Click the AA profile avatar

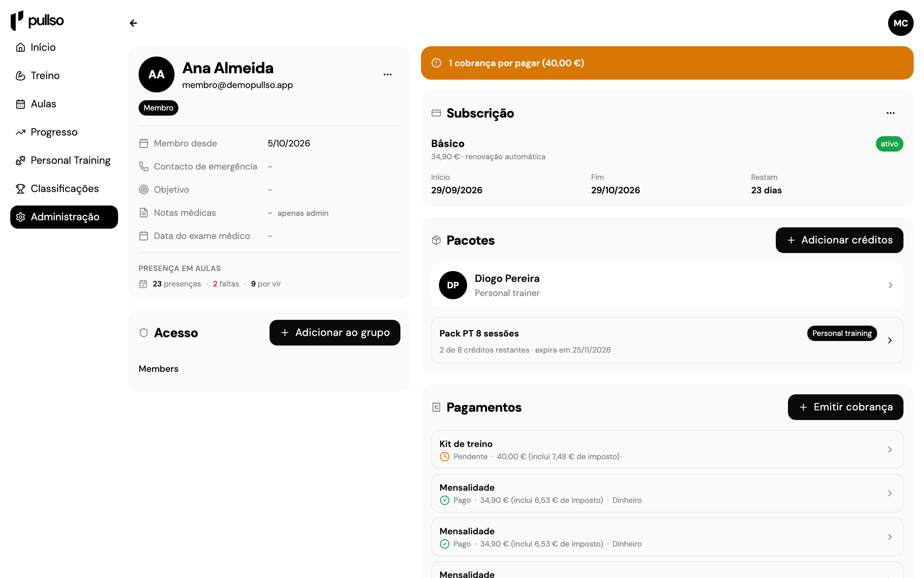point(157,74)
